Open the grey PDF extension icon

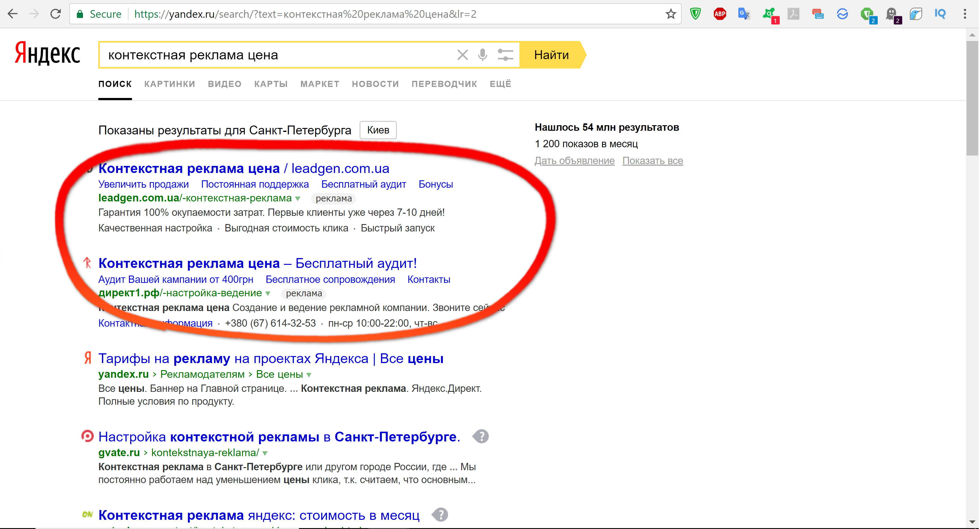tap(793, 14)
